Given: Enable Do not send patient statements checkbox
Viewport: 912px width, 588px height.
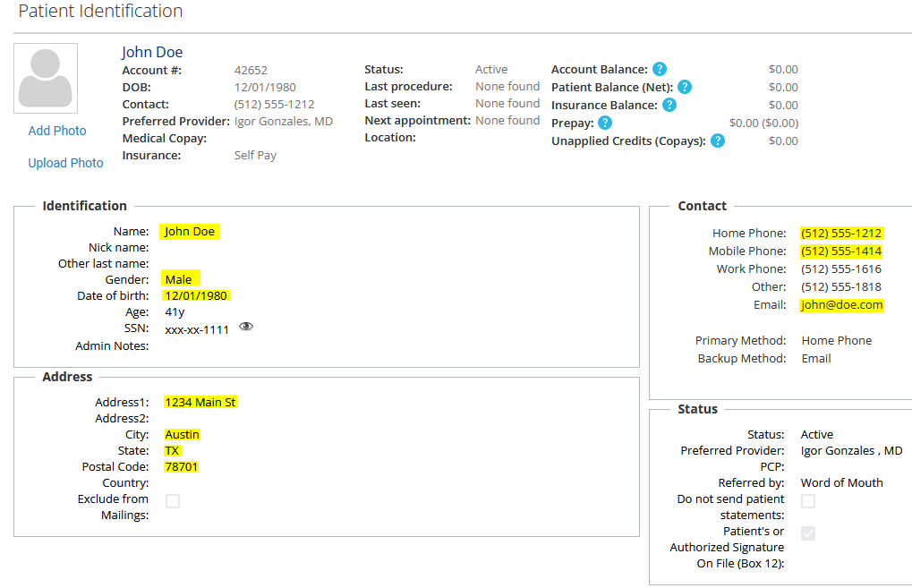Looking at the screenshot, I should click(x=808, y=501).
